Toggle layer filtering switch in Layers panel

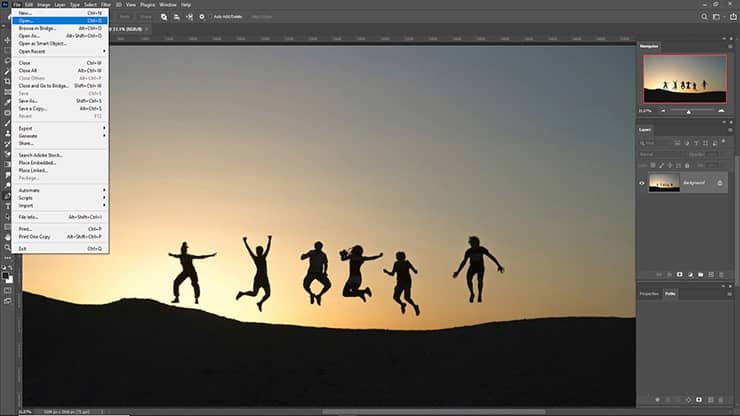tap(724, 141)
